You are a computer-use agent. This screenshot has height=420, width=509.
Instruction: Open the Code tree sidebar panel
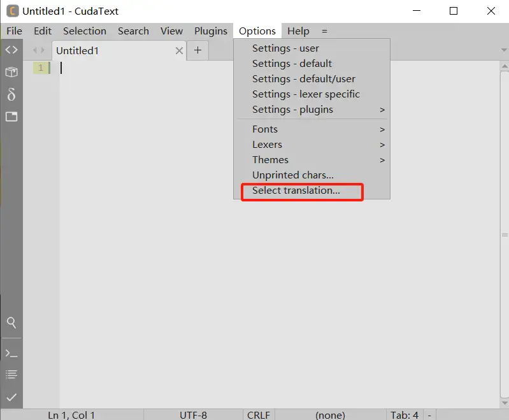pos(11,50)
